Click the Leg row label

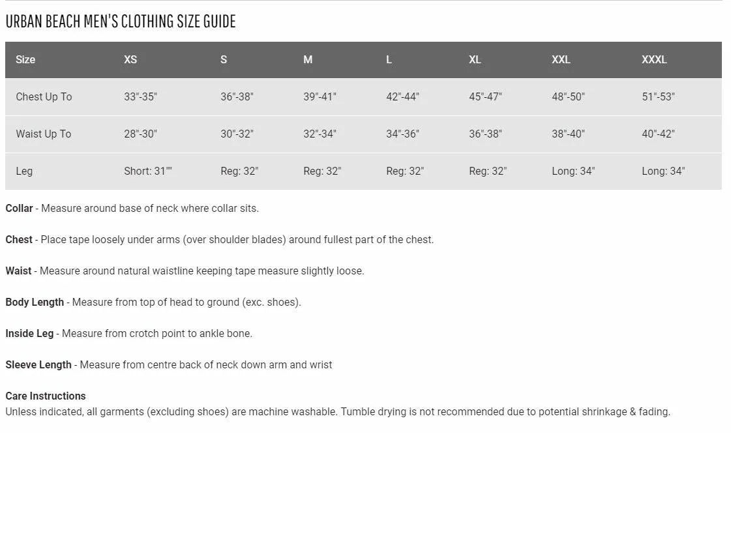[24, 171]
